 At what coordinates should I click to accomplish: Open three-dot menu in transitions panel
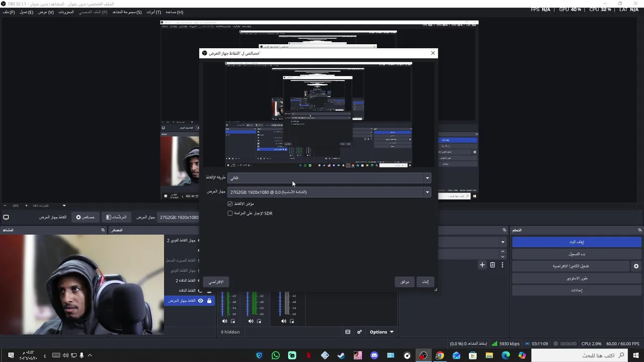click(502, 265)
